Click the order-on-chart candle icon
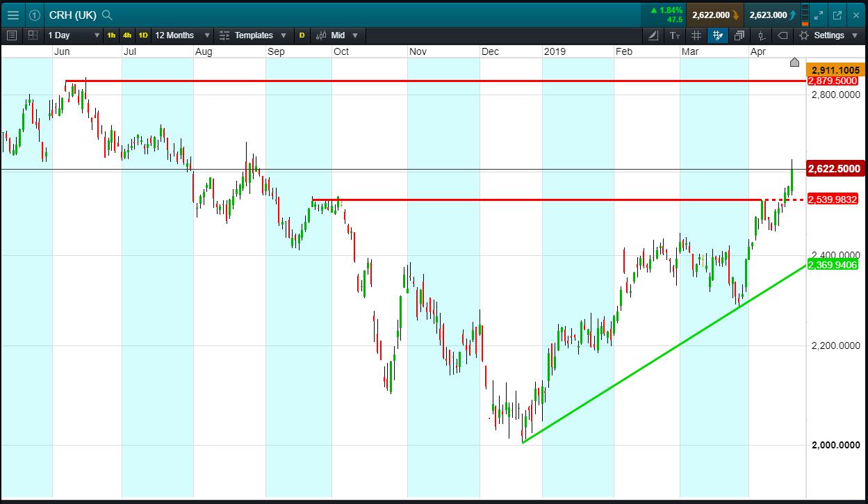Viewport: 868px width, 504px height. [x=762, y=35]
